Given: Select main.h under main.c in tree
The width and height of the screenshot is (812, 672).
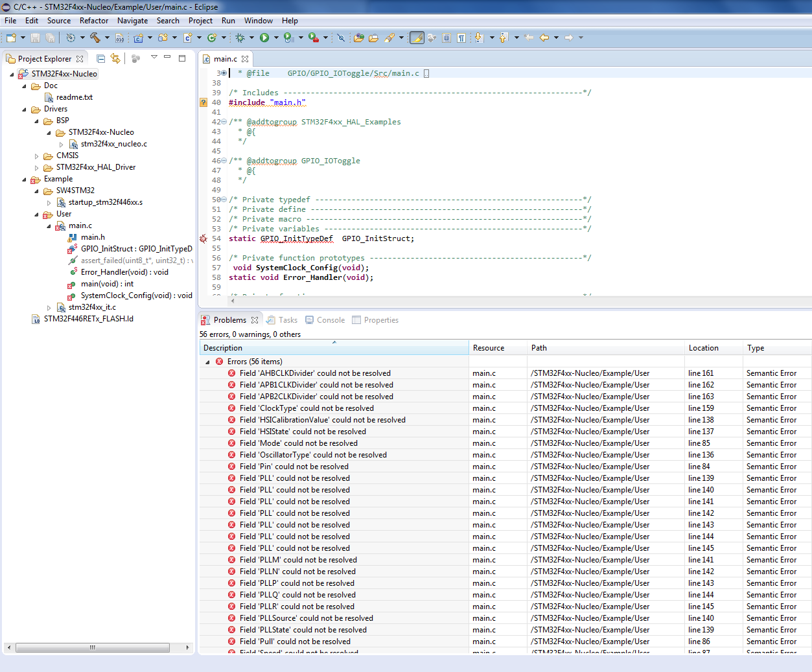Looking at the screenshot, I should pyautogui.click(x=93, y=237).
